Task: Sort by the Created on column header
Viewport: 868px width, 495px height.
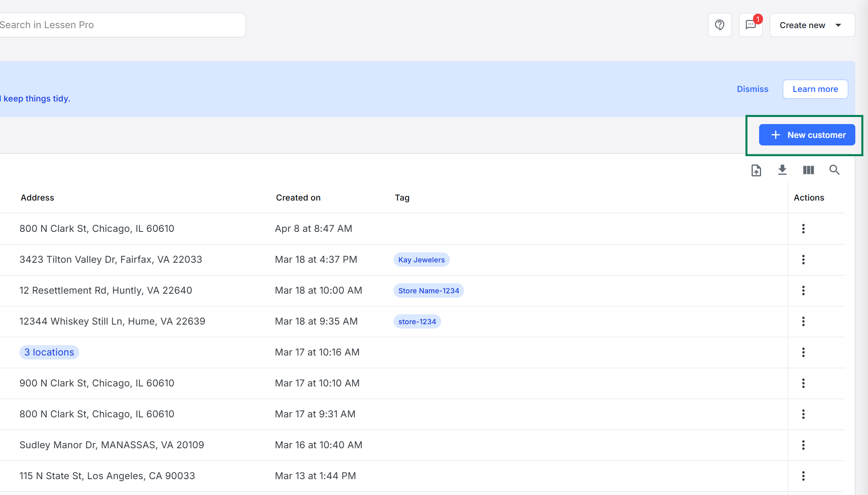Action: click(298, 198)
